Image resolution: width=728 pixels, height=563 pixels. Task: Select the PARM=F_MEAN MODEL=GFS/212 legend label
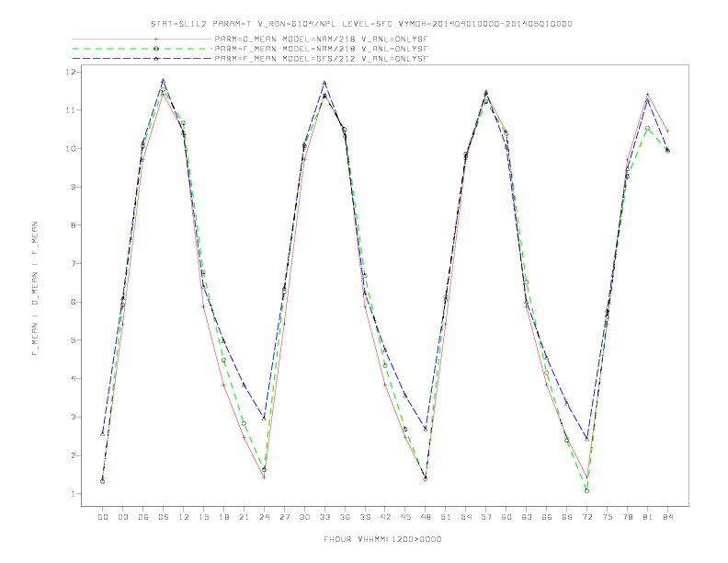(322, 59)
